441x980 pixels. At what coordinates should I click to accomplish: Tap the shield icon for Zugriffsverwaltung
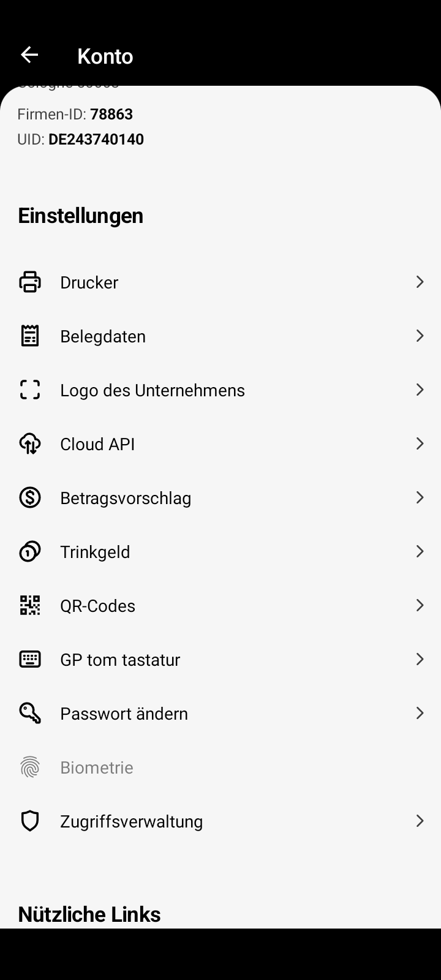click(30, 821)
